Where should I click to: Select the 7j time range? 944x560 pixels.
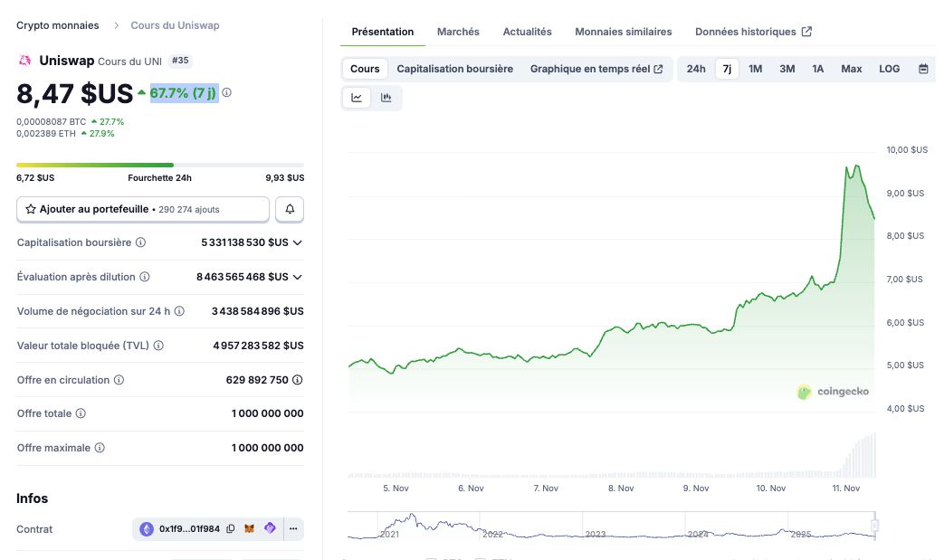point(727,69)
